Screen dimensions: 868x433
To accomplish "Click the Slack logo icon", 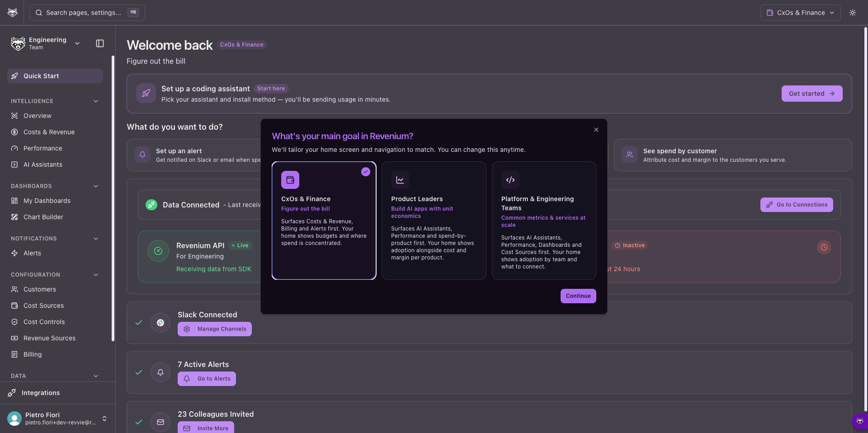I will pos(160,323).
